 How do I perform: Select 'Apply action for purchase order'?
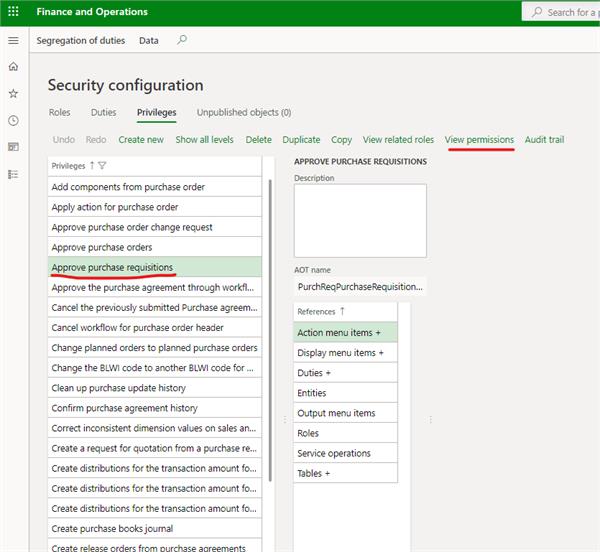tap(155, 207)
